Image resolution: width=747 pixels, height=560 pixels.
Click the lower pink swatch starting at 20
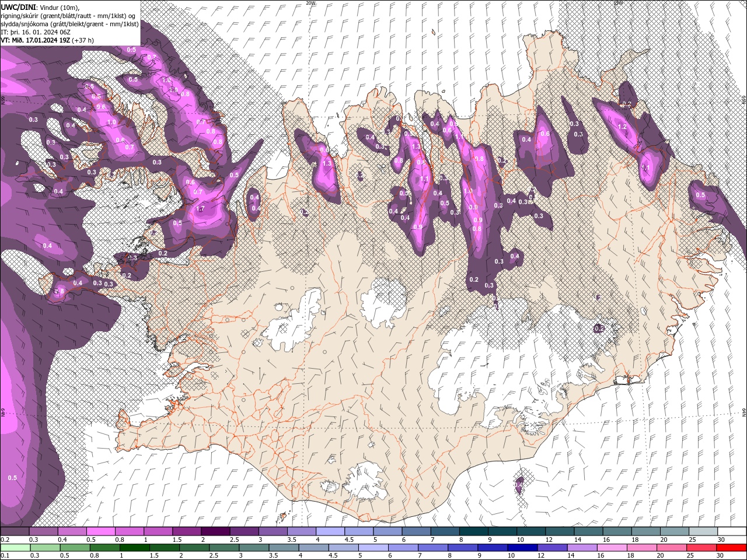click(x=671, y=547)
